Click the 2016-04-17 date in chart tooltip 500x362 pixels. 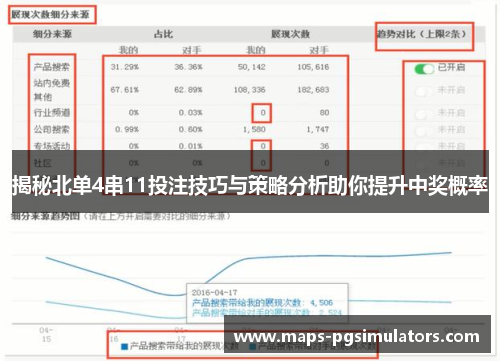tap(214, 293)
